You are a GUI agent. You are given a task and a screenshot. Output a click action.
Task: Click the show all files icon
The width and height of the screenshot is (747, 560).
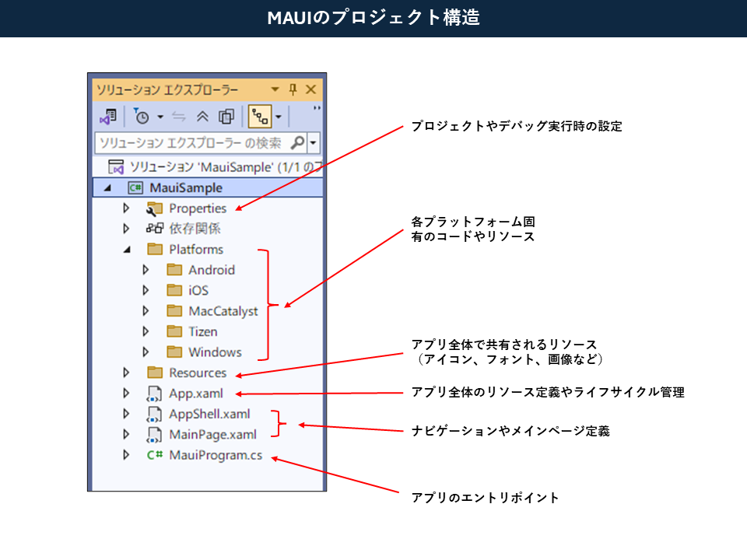click(226, 117)
